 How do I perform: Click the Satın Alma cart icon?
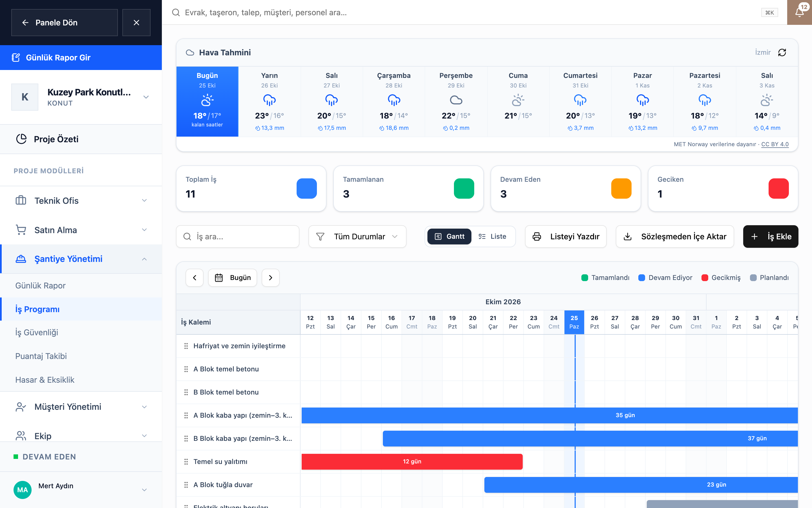(21, 230)
